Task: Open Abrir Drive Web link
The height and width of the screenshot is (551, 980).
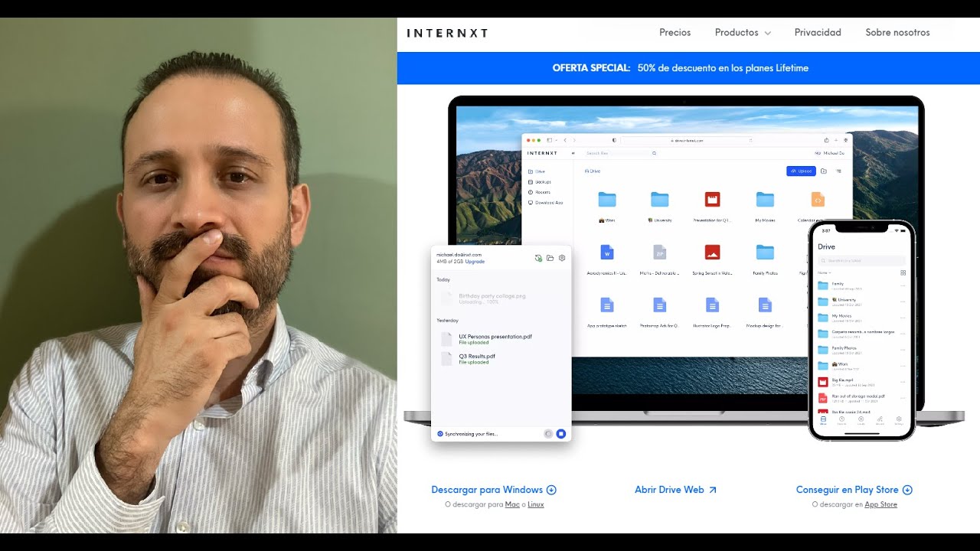Action: (675, 490)
